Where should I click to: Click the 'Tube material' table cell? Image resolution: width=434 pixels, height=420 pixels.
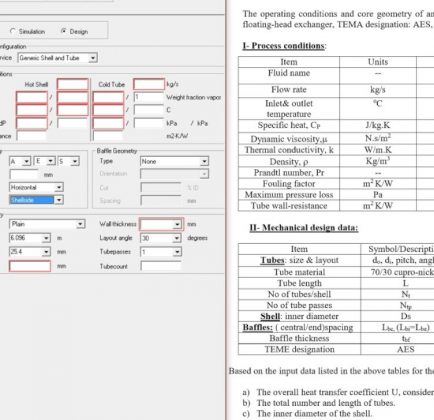[299, 272]
